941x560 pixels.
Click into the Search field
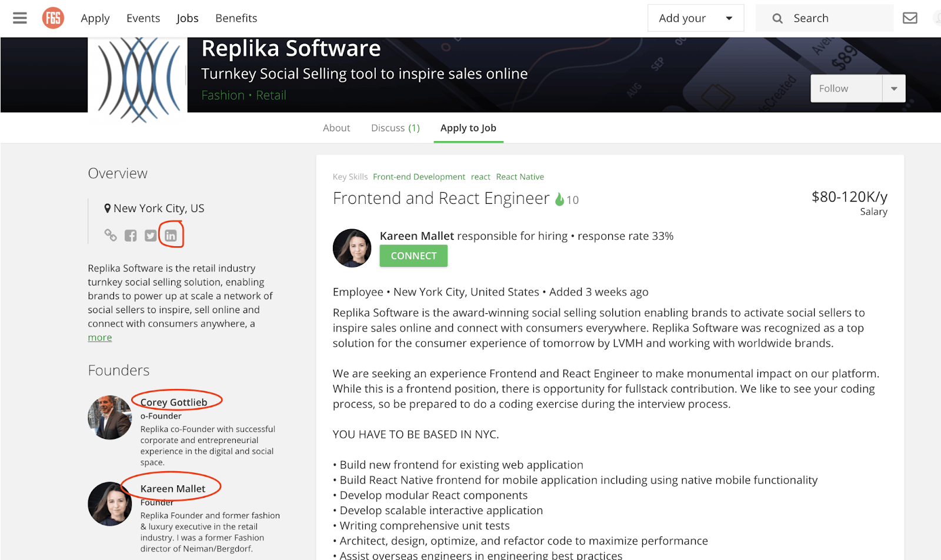[825, 18]
